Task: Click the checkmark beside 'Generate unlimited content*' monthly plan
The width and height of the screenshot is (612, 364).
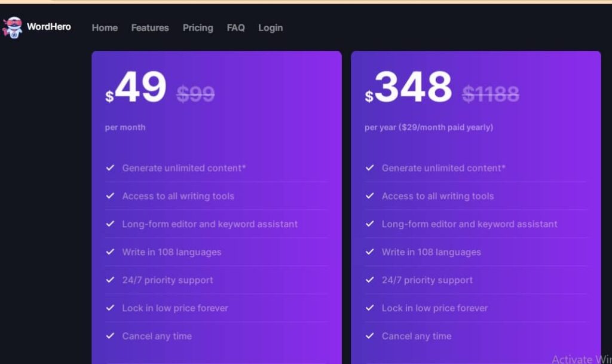Action: (110, 168)
